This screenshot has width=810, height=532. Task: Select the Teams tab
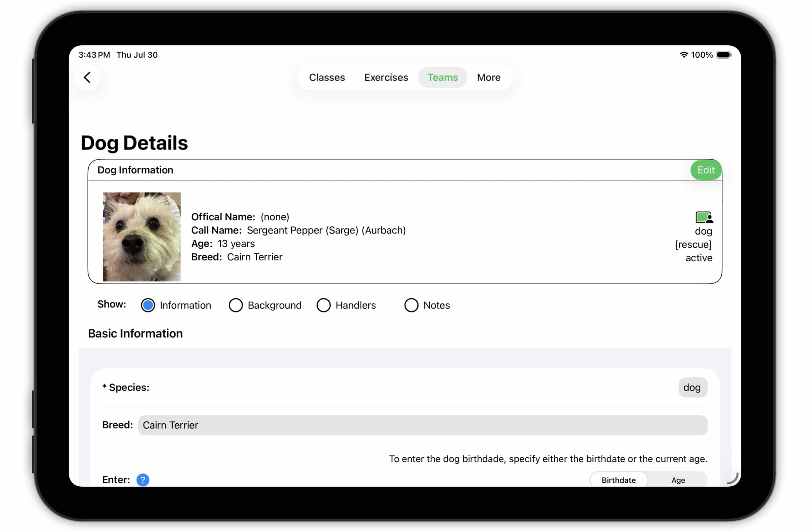click(443, 77)
